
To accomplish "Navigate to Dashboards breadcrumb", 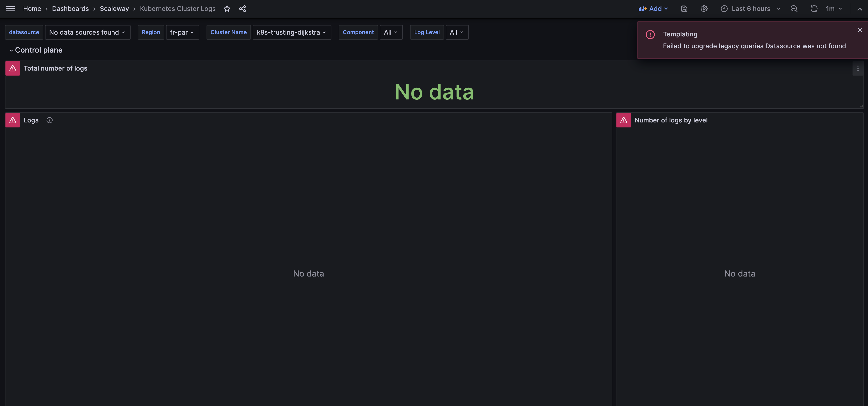I will 71,9.
